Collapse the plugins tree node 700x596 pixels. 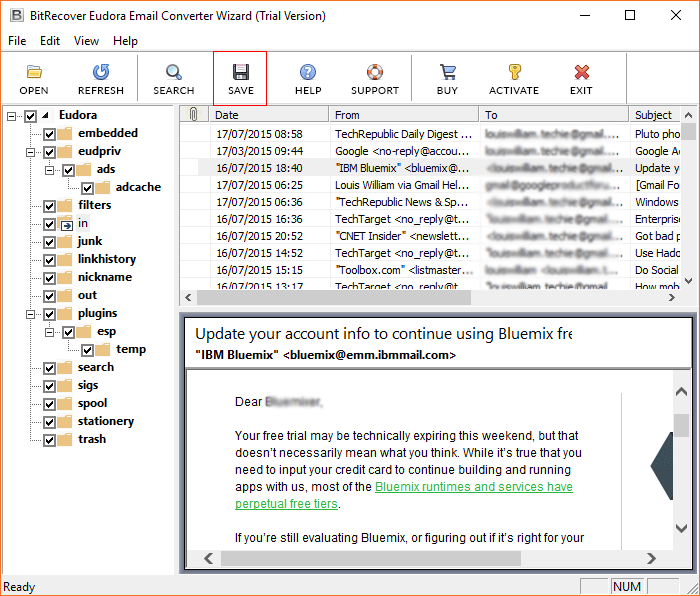[x=30, y=314]
